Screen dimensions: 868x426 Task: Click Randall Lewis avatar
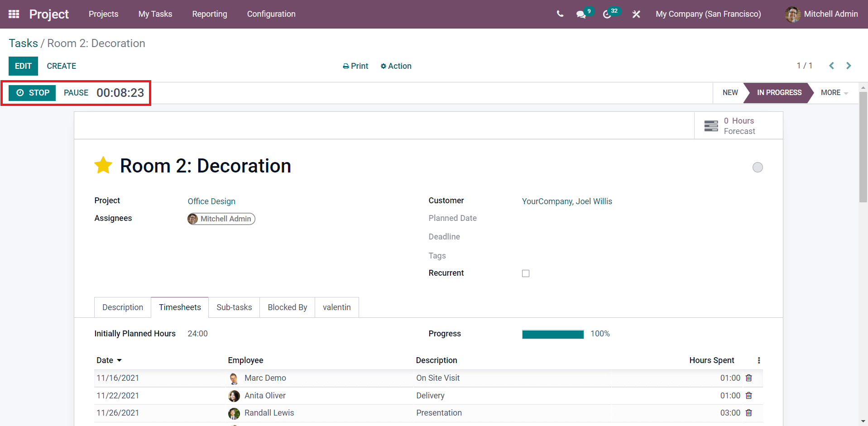[x=234, y=413]
